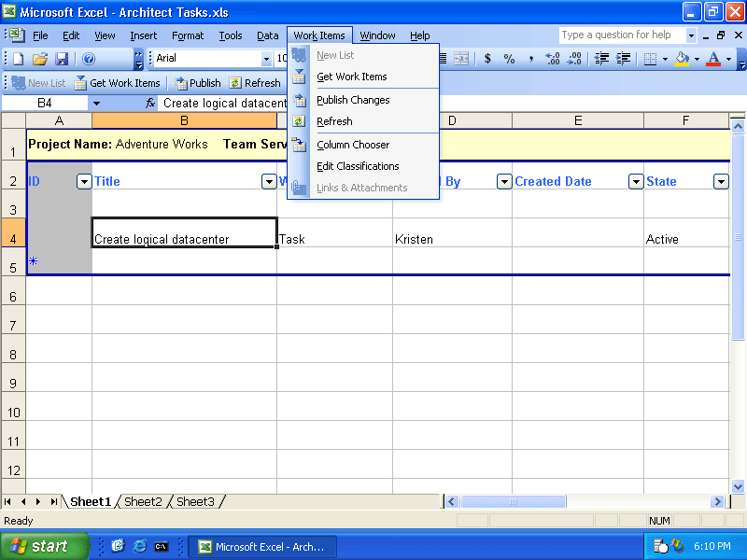Click the Increase Decimal icon
This screenshot has height=560, width=747.
(x=553, y=59)
